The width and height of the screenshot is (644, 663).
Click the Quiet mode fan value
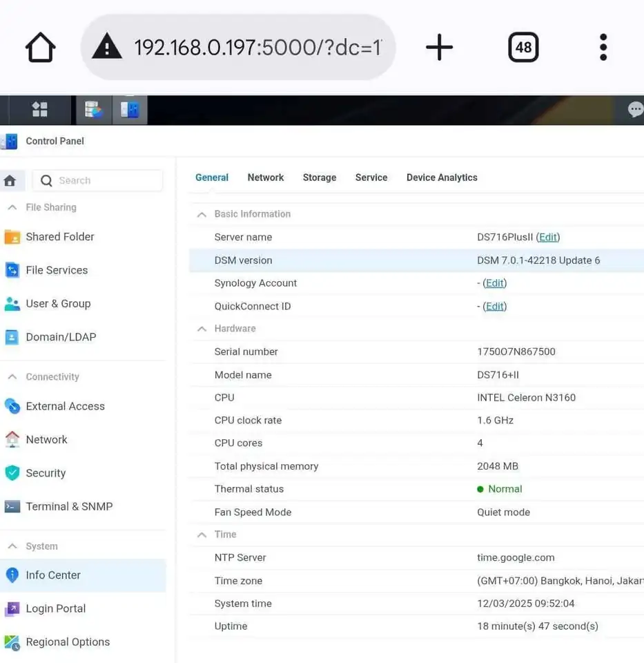pos(503,512)
